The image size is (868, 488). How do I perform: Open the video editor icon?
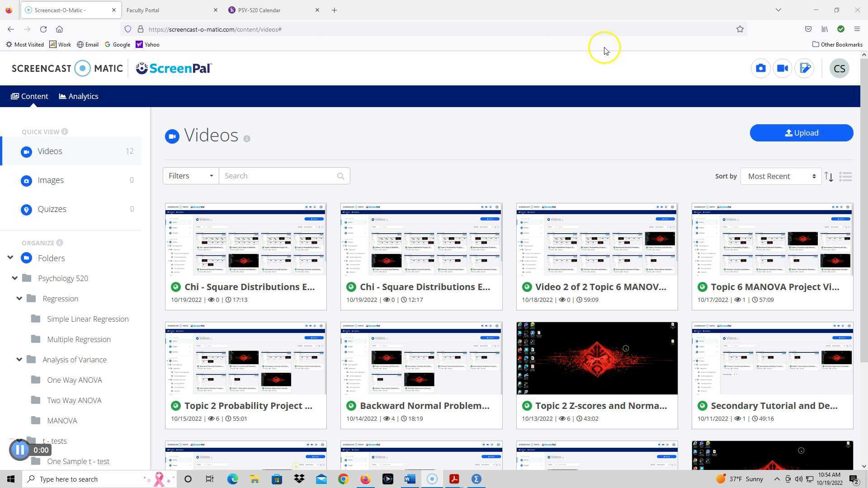click(805, 69)
